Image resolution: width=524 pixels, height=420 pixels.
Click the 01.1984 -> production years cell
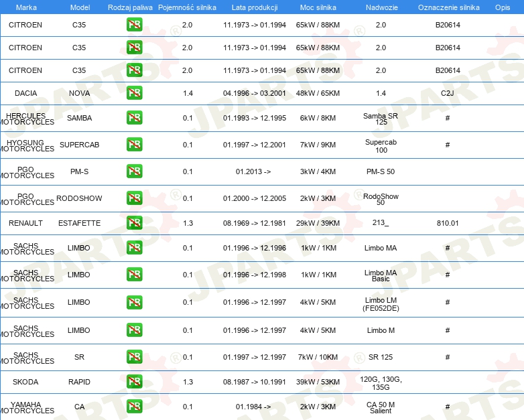(253, 407)
